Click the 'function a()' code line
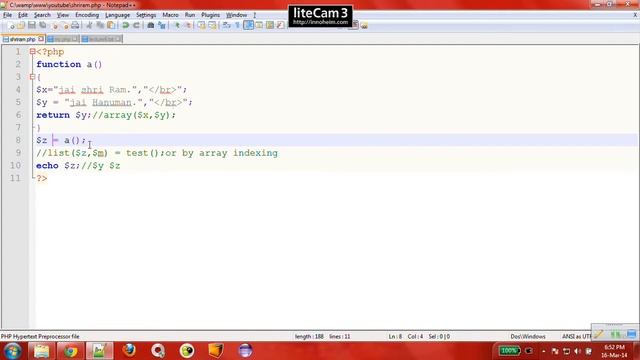640x360 pixels. [69, 64]
